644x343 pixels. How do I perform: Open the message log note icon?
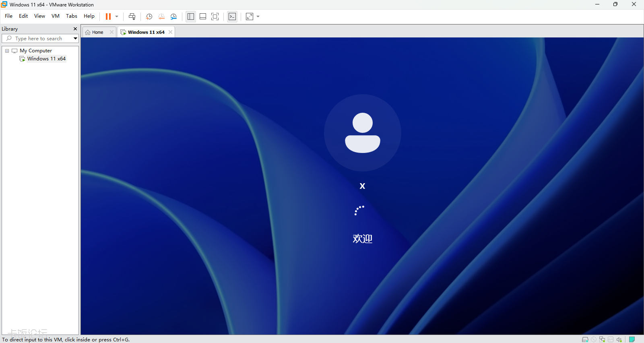[632, 339]
